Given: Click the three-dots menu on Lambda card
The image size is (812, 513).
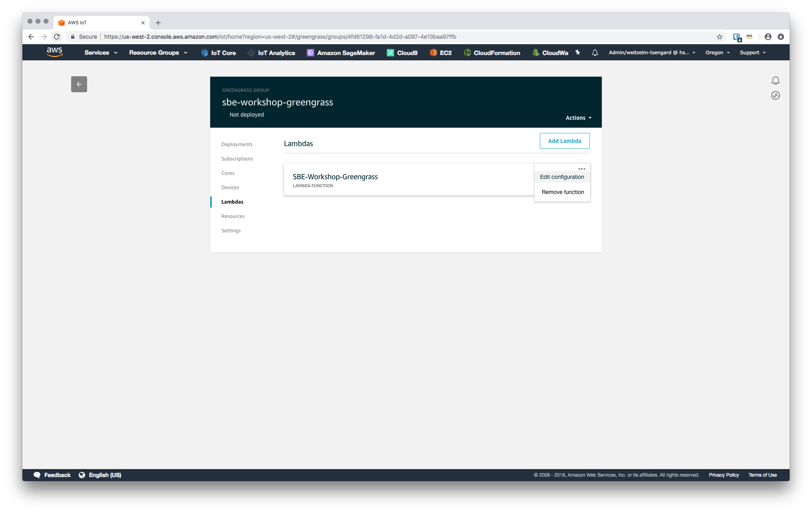Looking at the screenshot, I should point(582,169).
